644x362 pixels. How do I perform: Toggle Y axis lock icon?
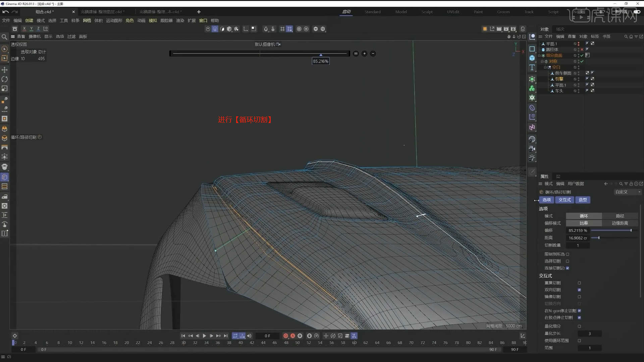[x=31, y=29]
